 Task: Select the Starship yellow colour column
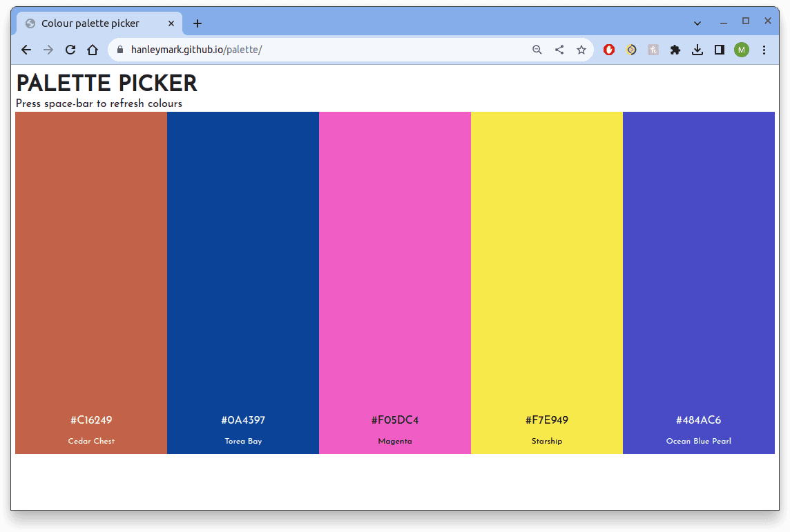coord(547,283)
